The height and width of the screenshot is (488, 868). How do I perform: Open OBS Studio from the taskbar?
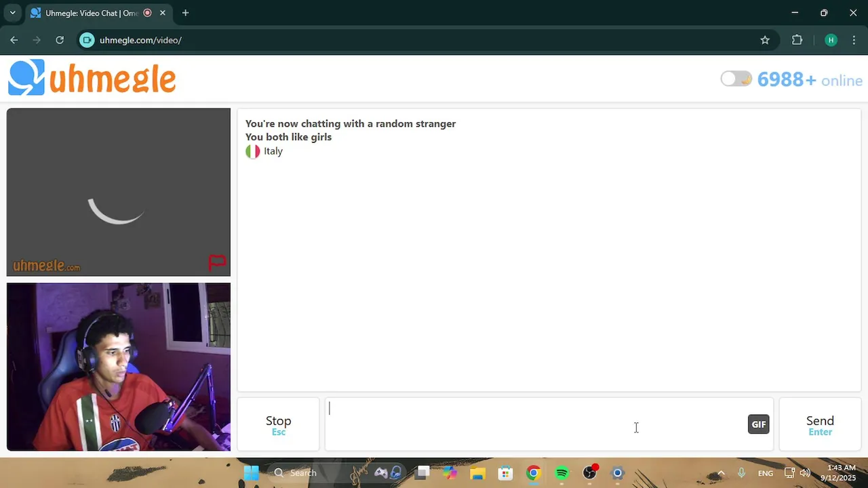[590, 473]
